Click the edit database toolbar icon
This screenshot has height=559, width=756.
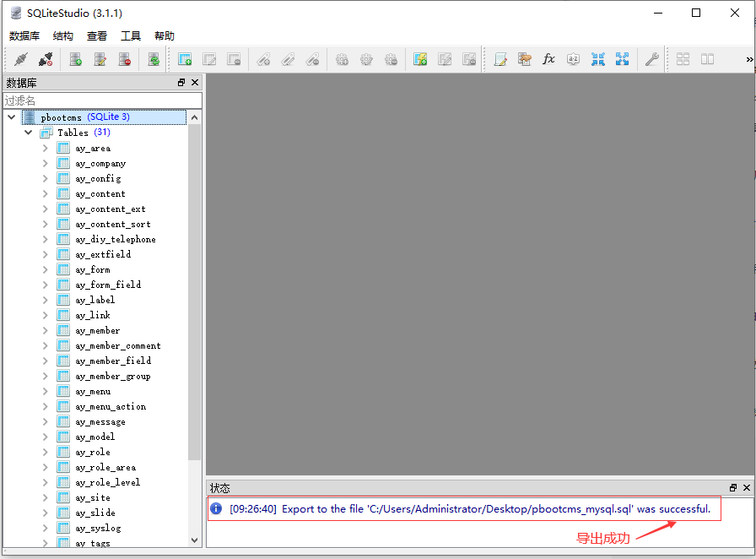click(100, 59)
